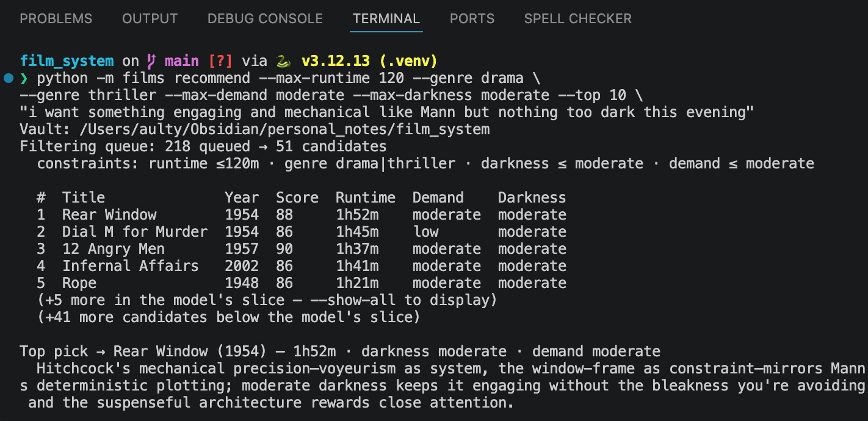Click the Runtime column header

point(366,198)
